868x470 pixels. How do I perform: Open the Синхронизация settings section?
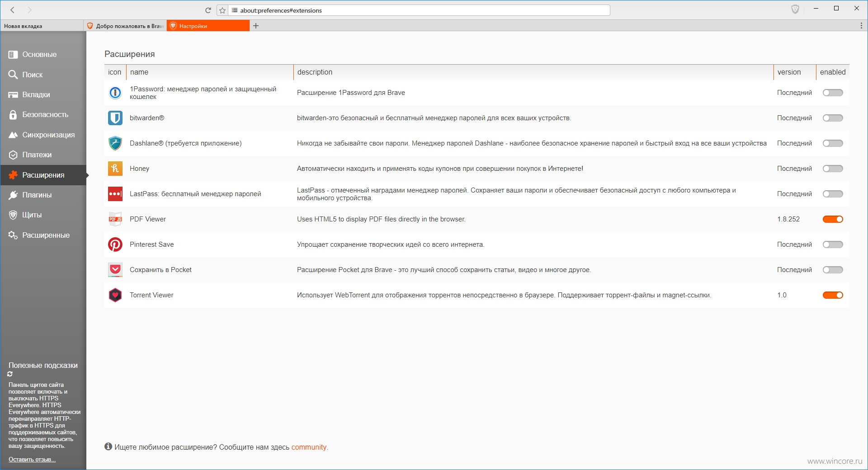coord(43,135)
